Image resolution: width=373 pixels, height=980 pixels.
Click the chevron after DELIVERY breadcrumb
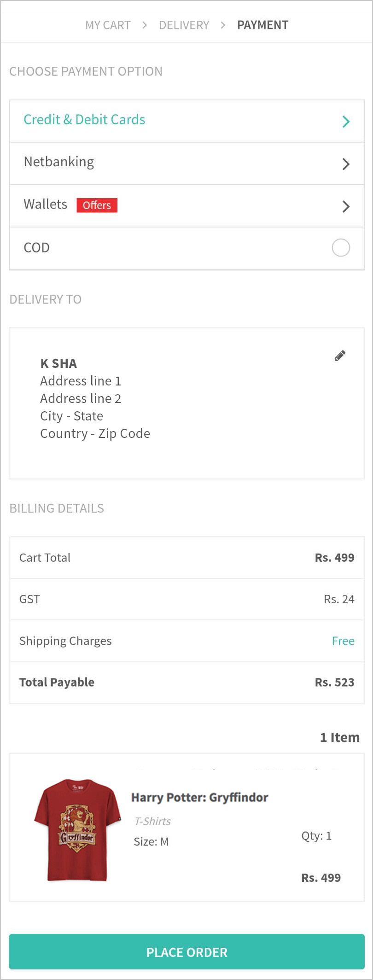point(223,25)
